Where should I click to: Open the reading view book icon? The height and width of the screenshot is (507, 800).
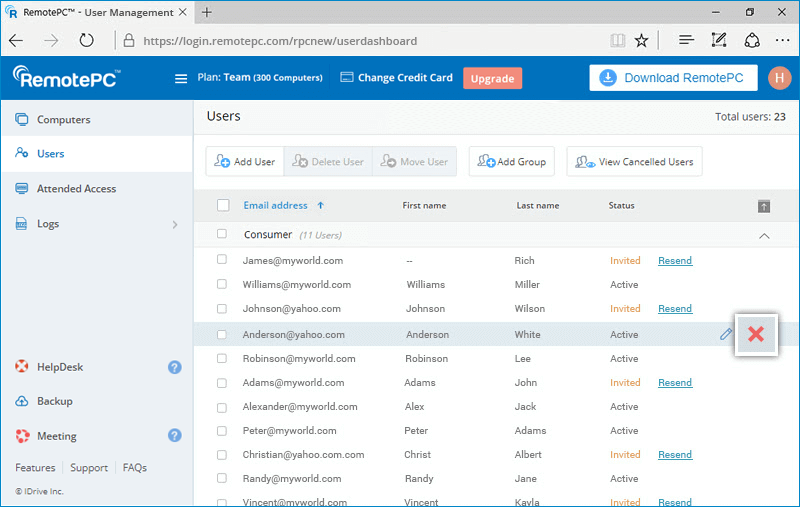point(617,40)
